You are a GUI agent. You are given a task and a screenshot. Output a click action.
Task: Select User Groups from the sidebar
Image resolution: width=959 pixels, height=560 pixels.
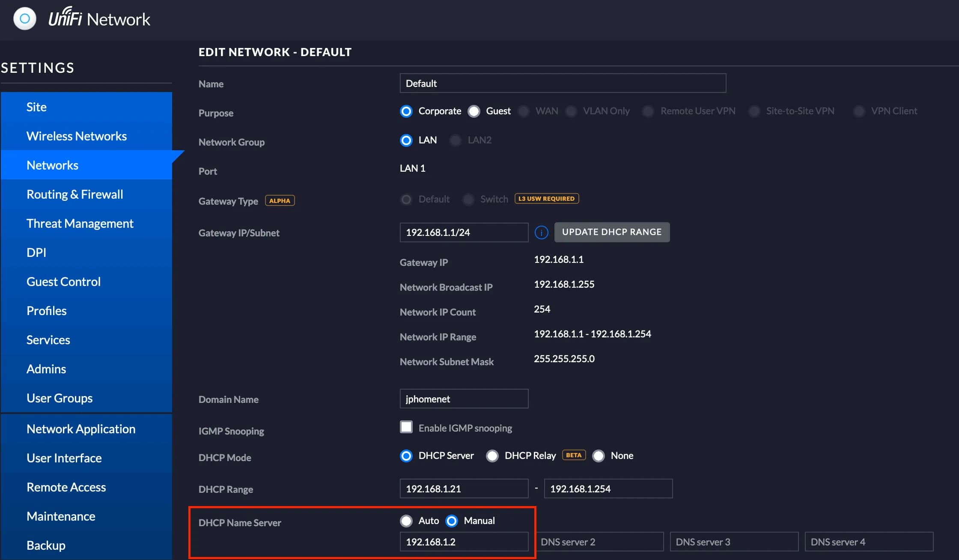coord(59,398)
